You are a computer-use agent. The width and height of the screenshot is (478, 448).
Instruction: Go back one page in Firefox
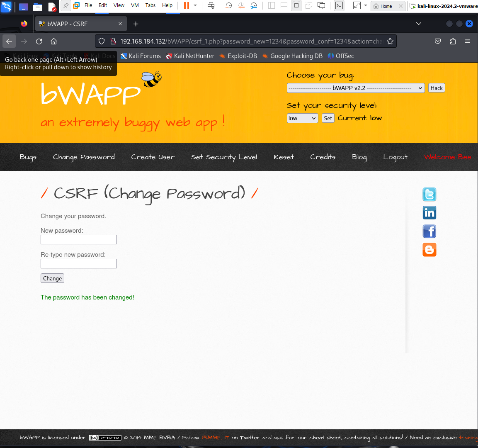[x=9, y=41]
